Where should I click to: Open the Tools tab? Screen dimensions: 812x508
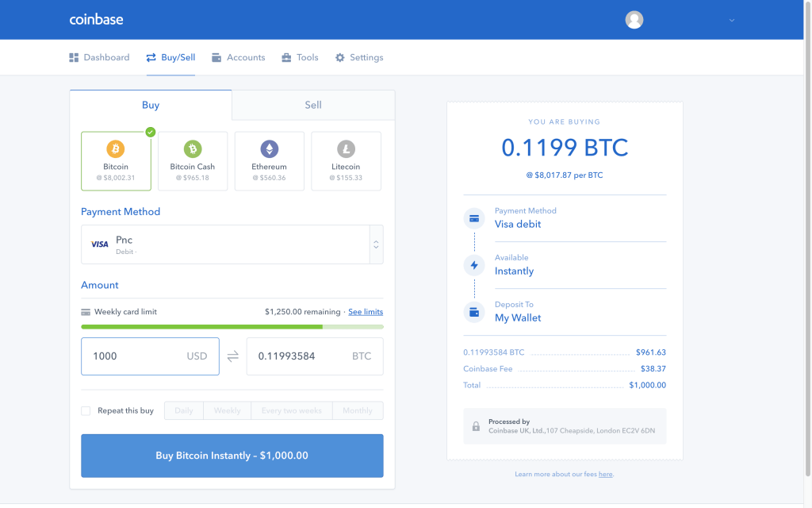tap(300, 57)
